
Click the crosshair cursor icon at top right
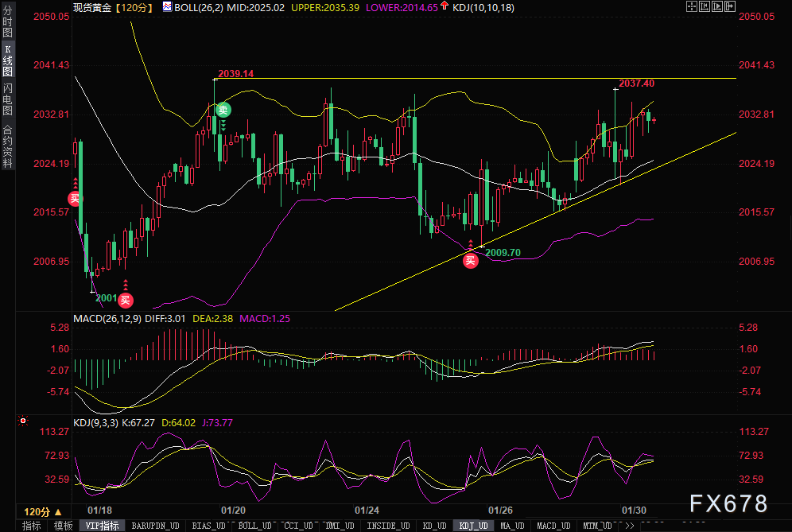(x=692, y=6)
